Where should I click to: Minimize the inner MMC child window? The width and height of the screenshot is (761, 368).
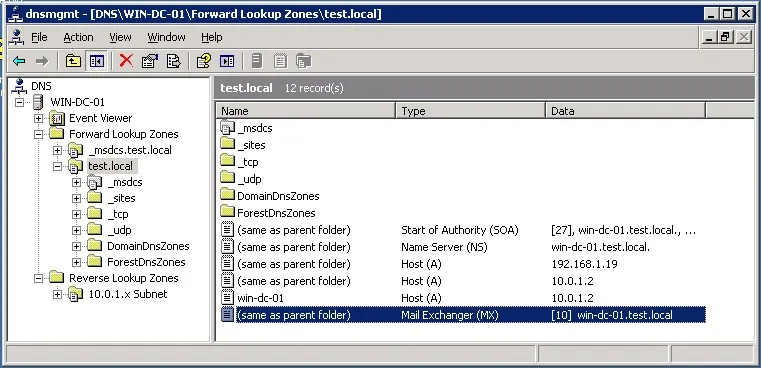click(x=710, y=37)
